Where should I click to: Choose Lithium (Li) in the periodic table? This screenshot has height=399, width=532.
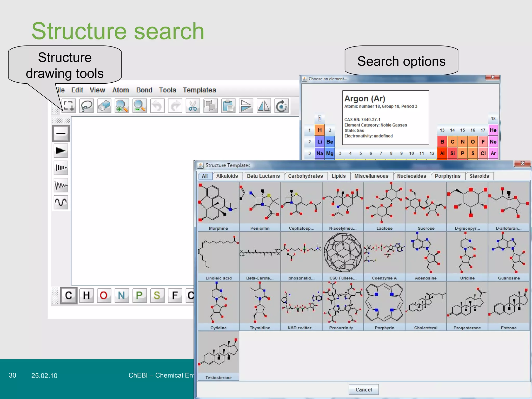[320, 142]
